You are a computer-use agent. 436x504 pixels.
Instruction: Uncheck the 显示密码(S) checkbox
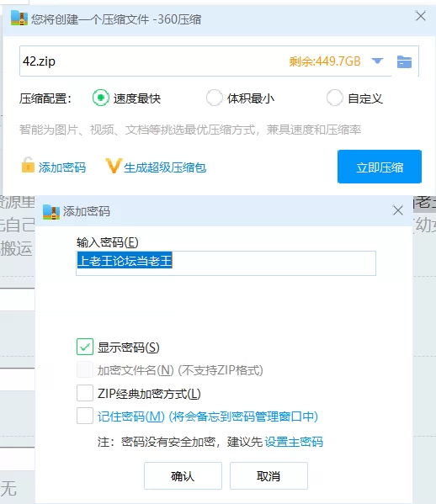click(x=85, y=347)
